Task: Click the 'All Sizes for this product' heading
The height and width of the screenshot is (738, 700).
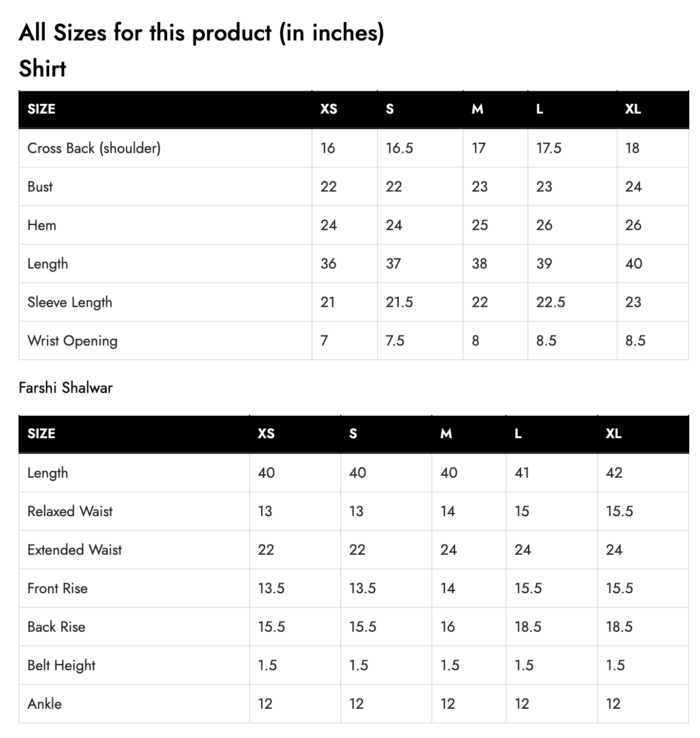Action: (x=201, y=33)
